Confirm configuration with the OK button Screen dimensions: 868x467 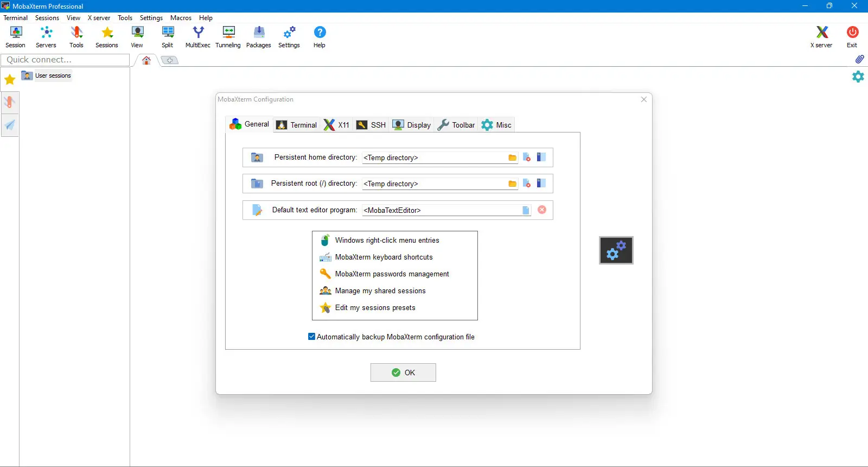pyautogui.click(x=403, y=373)
